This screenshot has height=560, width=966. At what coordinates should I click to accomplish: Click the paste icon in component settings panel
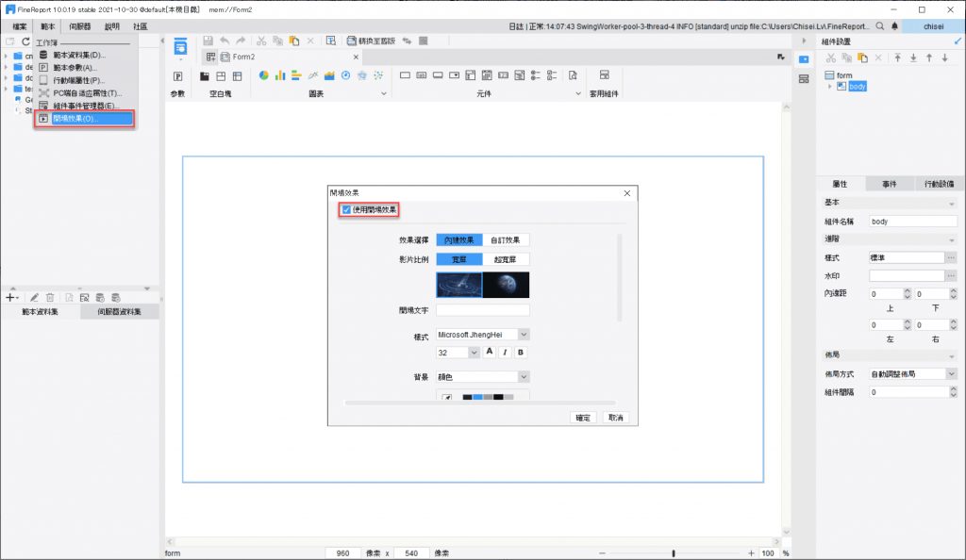coord(862,58)
